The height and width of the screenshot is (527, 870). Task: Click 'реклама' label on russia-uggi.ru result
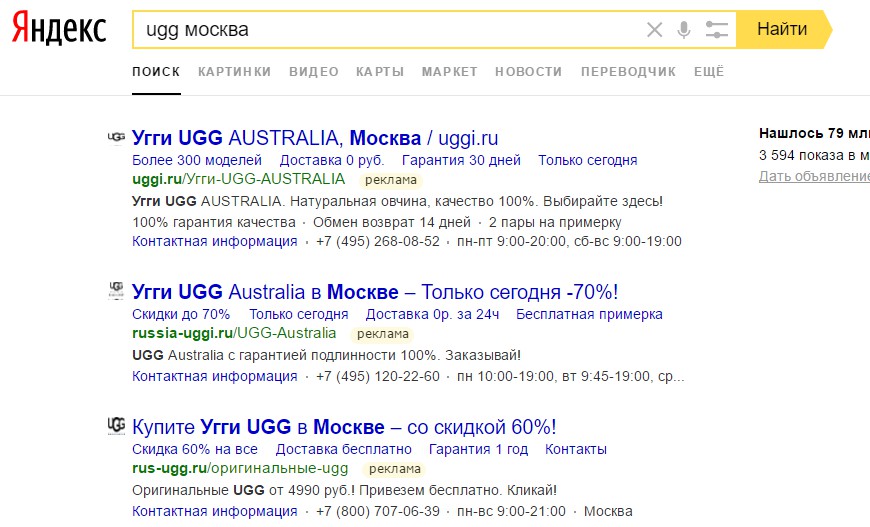[383, 334]
